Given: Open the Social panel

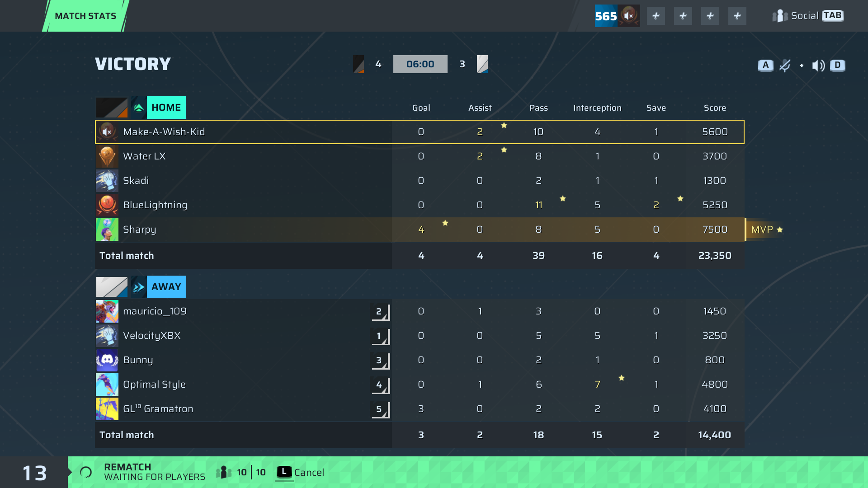Looking at the screenshot, I should click(x=807, y=16).
